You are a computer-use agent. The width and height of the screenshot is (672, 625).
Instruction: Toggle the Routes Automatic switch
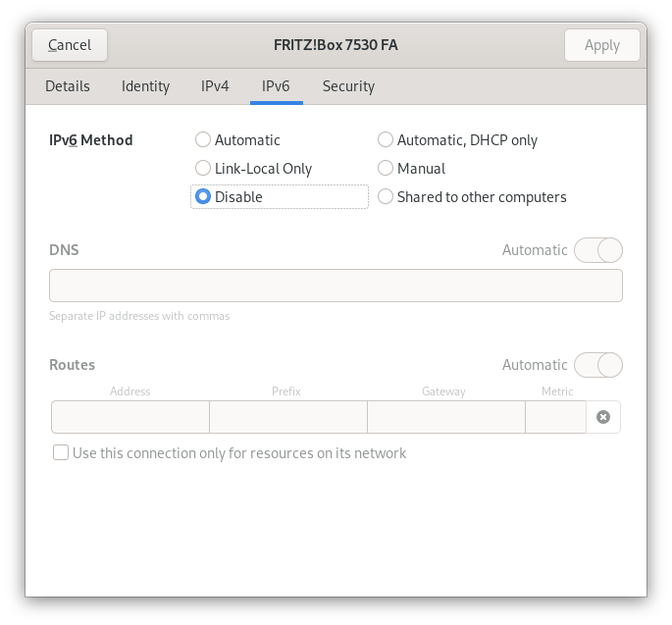(598, 365)
